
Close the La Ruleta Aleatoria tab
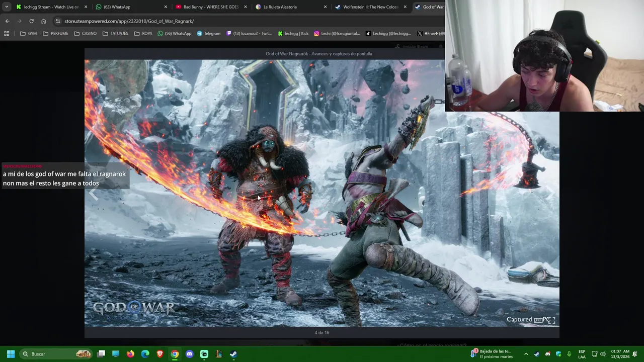coord(325,7)
